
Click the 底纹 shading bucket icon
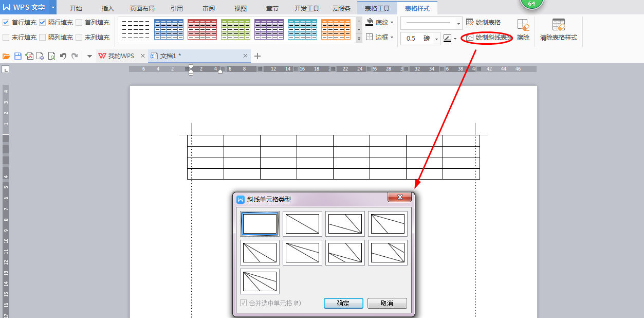click(x=370, y=23)
